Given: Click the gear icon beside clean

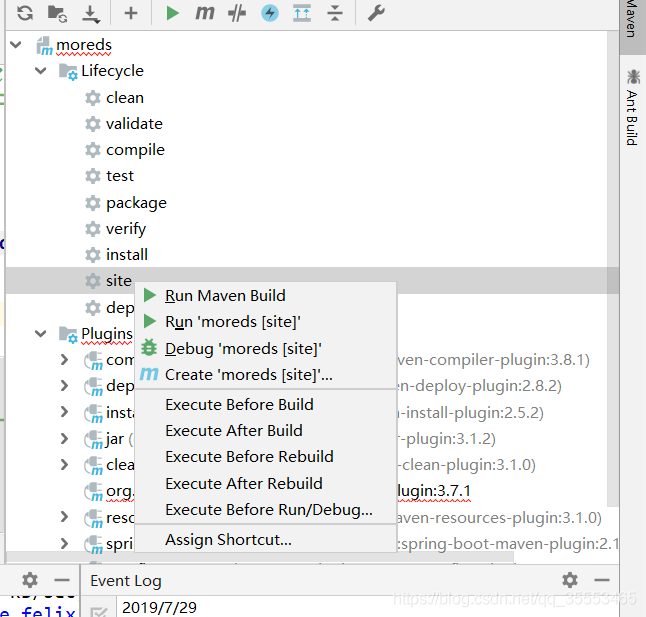Looking at the screenshot, I should 93,98.
